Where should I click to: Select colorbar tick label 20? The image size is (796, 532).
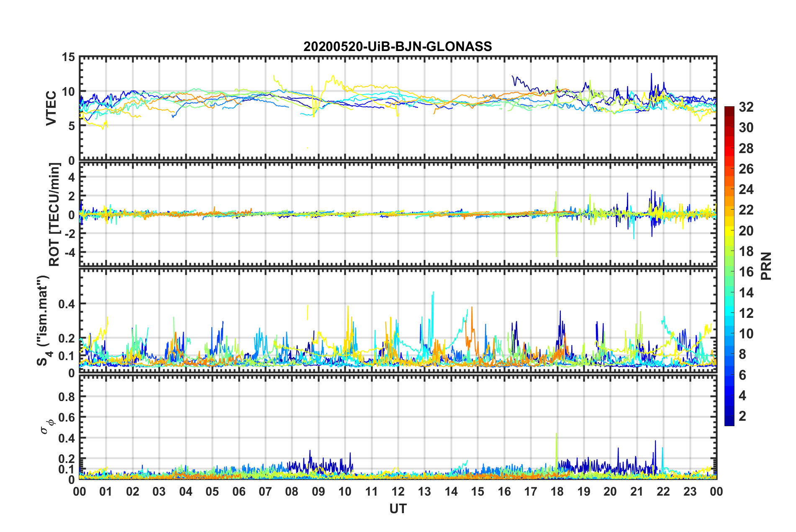[746, 231]
